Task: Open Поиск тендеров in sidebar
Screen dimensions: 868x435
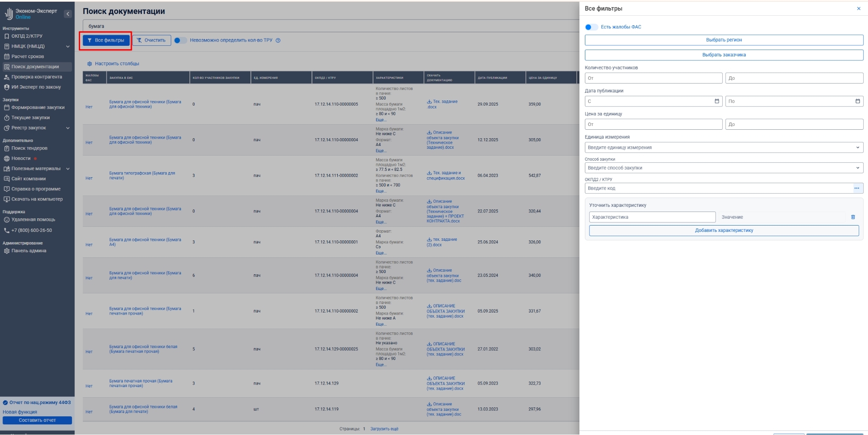Action: [29, 148]
